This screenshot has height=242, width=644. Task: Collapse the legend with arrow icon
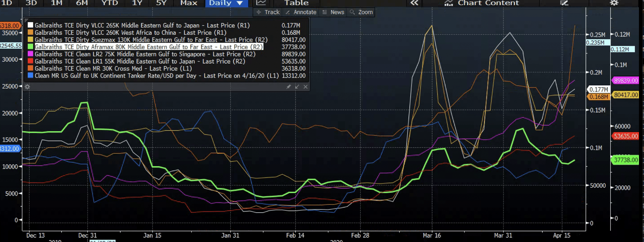[x=297, y=87]
